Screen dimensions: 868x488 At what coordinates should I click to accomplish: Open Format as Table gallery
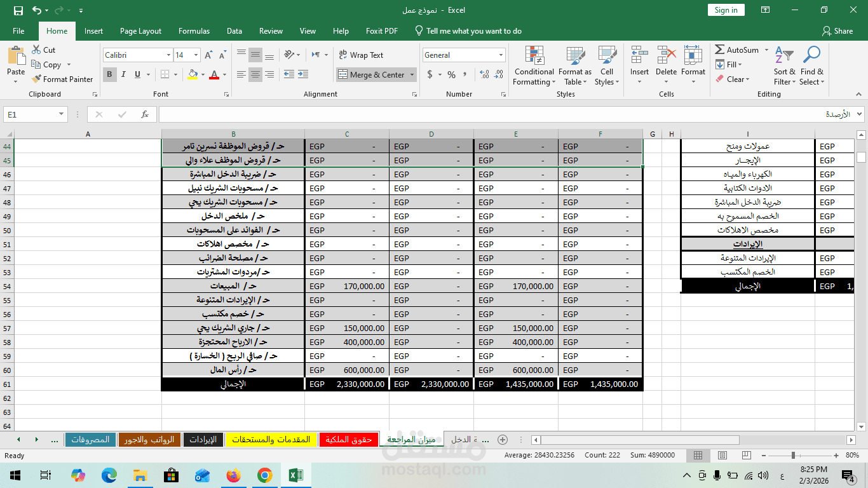click(575, 66)
